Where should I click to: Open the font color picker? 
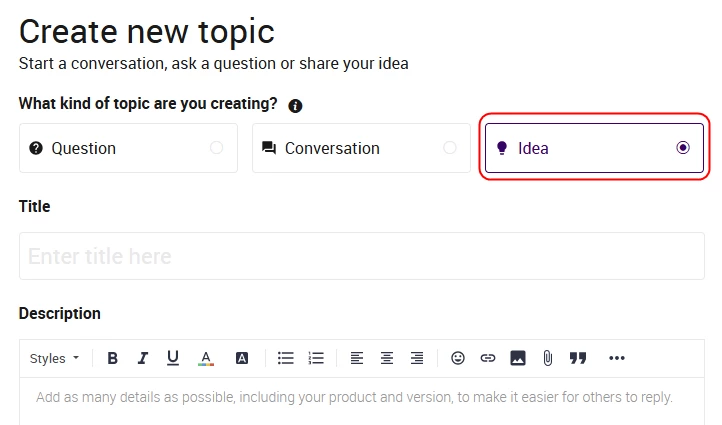click(206, 358)
